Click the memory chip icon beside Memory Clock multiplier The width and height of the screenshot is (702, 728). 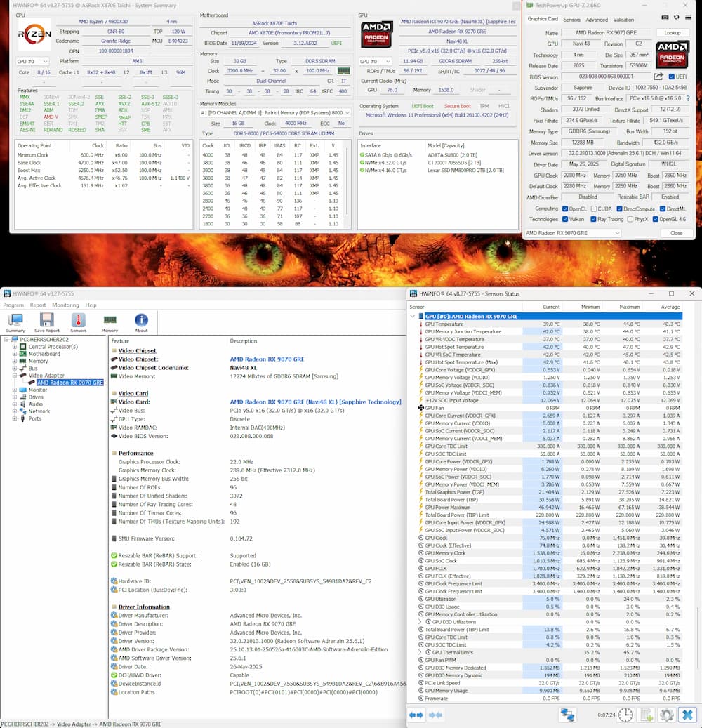coord(343,71)
